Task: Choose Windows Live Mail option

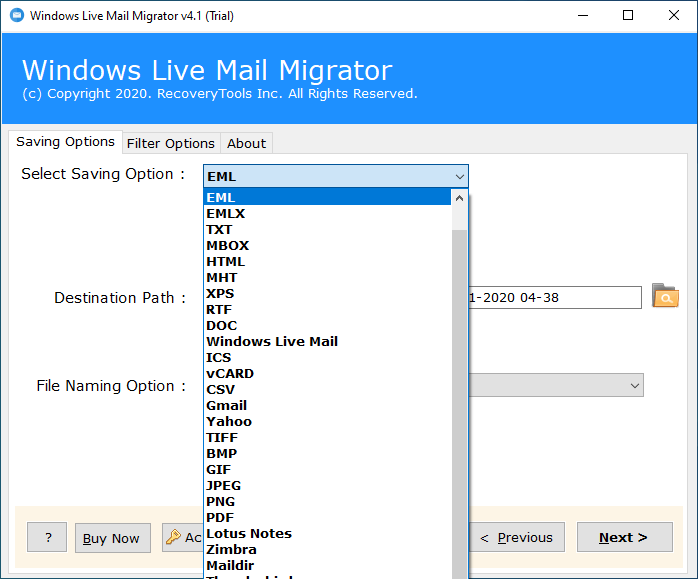Action: pyautogui.click(x=327, y=342)
